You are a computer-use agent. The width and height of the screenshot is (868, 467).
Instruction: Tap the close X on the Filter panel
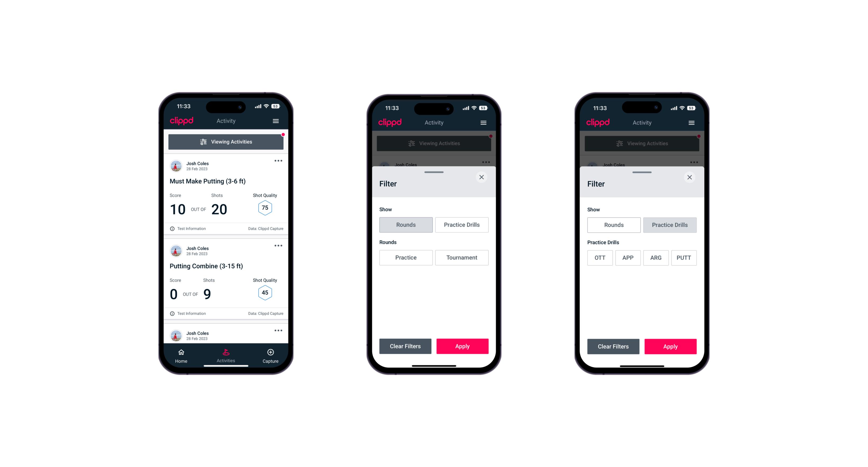pos(482,177)
